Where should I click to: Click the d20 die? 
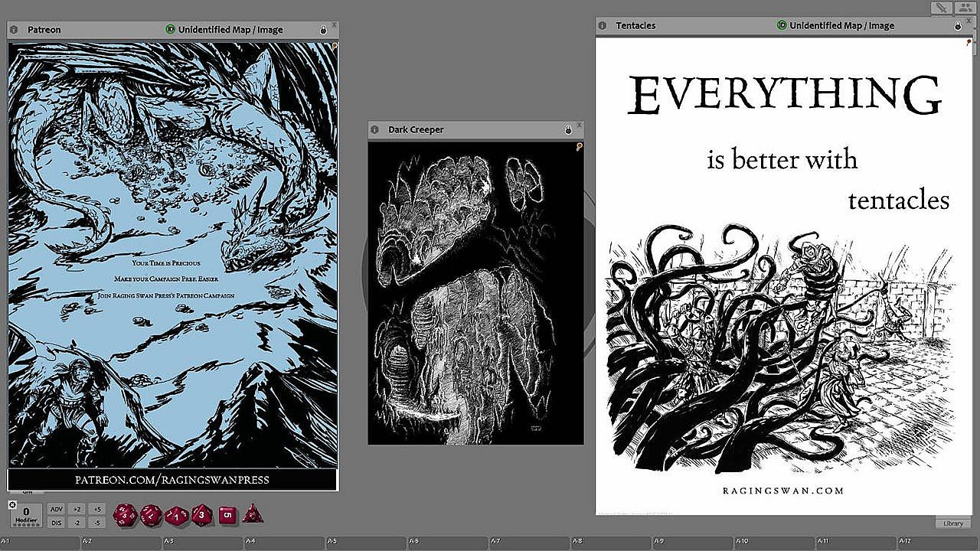point(125,514)
